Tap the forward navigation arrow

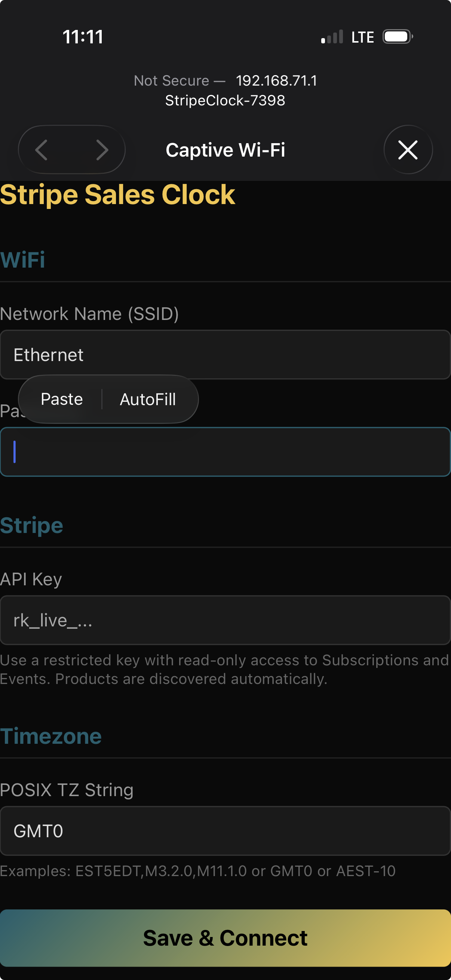(103, 150)
